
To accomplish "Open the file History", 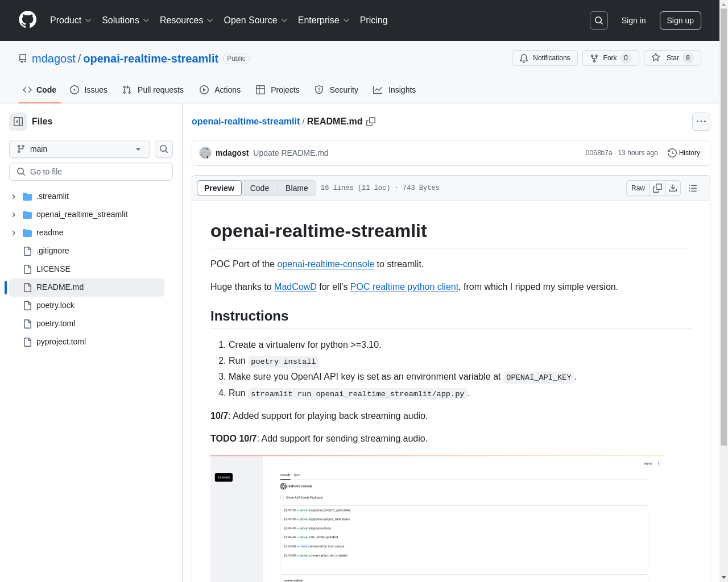I will (x=684, y=153).
